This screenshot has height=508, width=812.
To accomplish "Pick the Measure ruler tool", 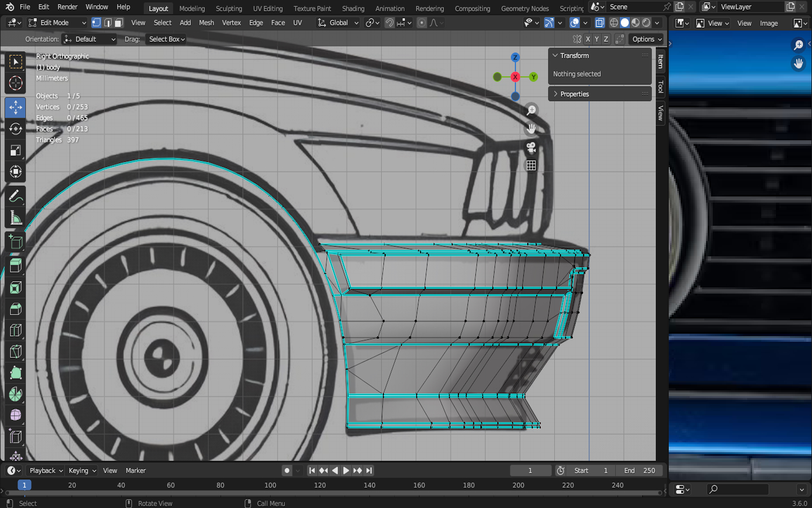I will [15, 218].
